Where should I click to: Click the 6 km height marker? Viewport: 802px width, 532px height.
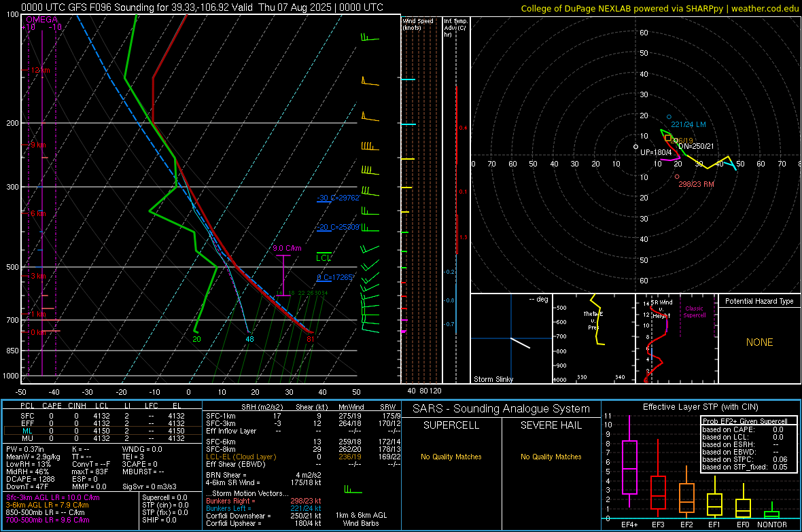(38, 213)
